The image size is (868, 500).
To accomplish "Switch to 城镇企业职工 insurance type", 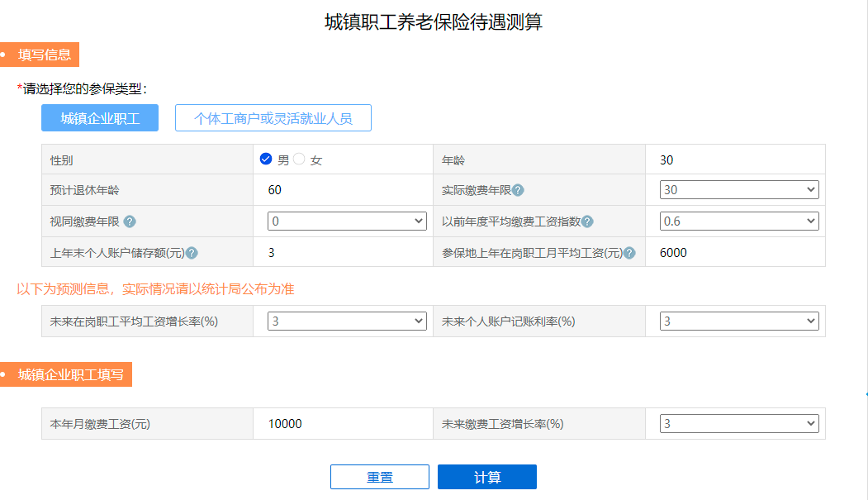I will click(100, 118).
